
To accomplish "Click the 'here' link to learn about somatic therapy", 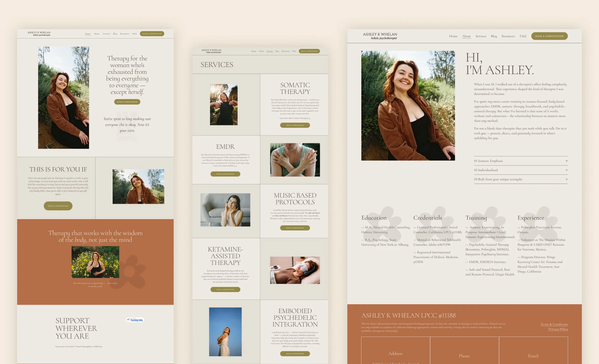I will [308, 118].
